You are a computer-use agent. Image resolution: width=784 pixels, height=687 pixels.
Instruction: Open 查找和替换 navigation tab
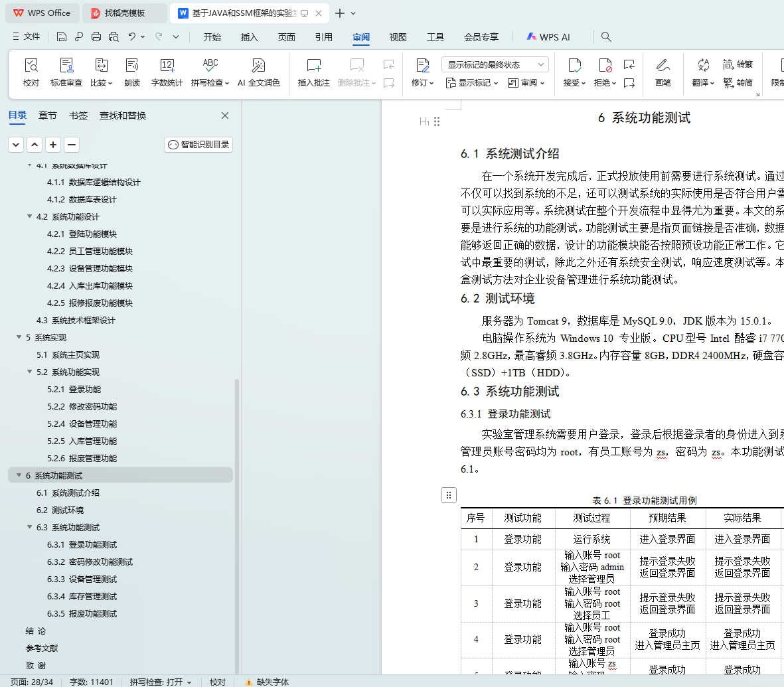pyautogui.click(x=123, y=115)
